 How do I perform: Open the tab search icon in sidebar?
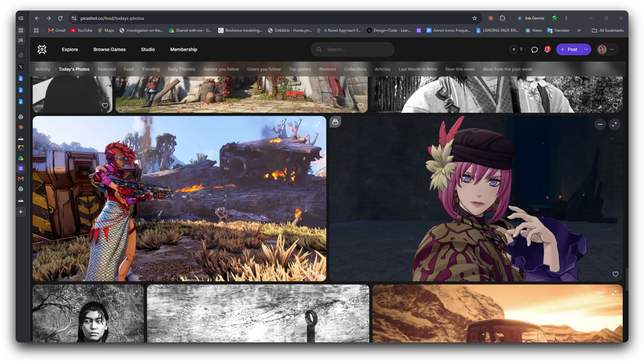click(x=21, y=40)
